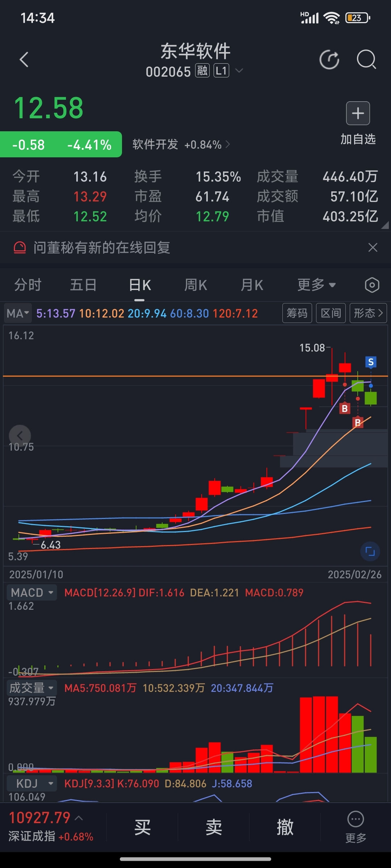Image resolution: width=391 pixels, height=868 pixels.
Task: Add stock to watchlist plus icon
Action: [x=358, y=113]
